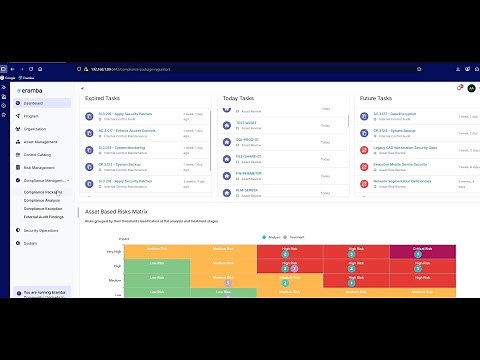Open the Program menu icon
The width and height of the screenshot is (480, 360).
tap(18, 116)
